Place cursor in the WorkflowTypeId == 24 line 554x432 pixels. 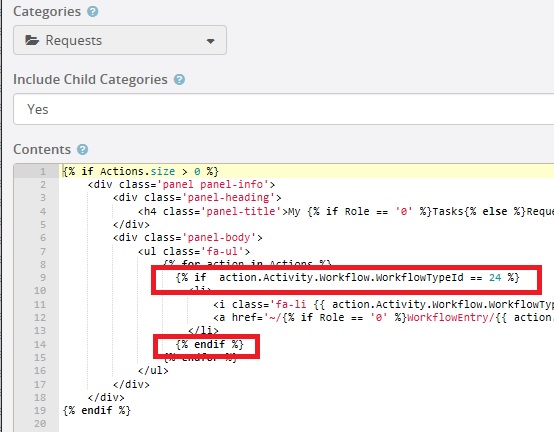coord(348,278)
